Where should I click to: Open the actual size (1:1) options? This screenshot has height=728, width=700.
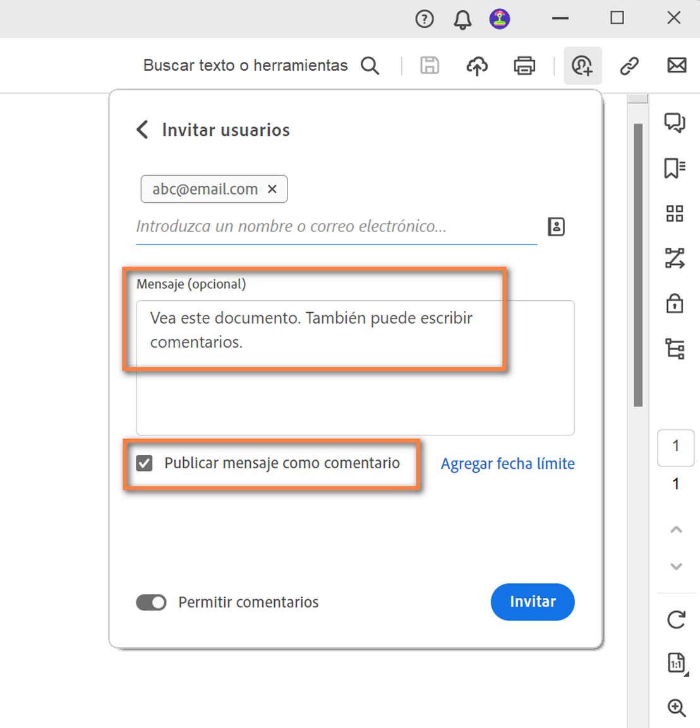click(x=675, y=664)
